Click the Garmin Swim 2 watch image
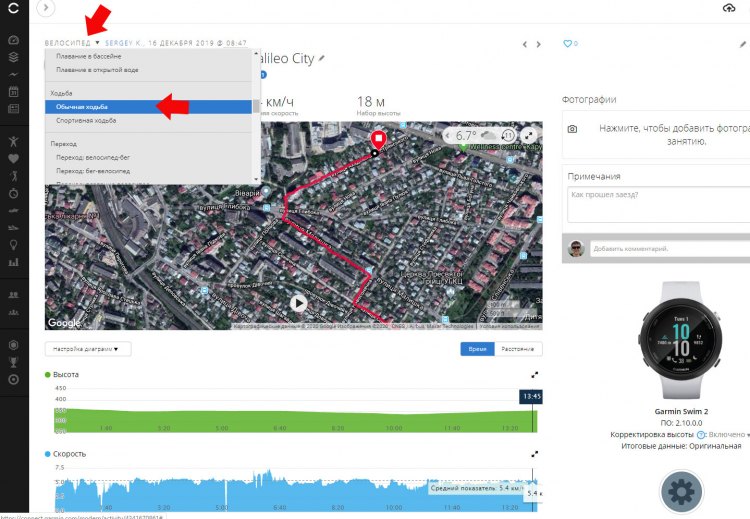The height and width of the screenshot is (519, 750). [681, 340]
